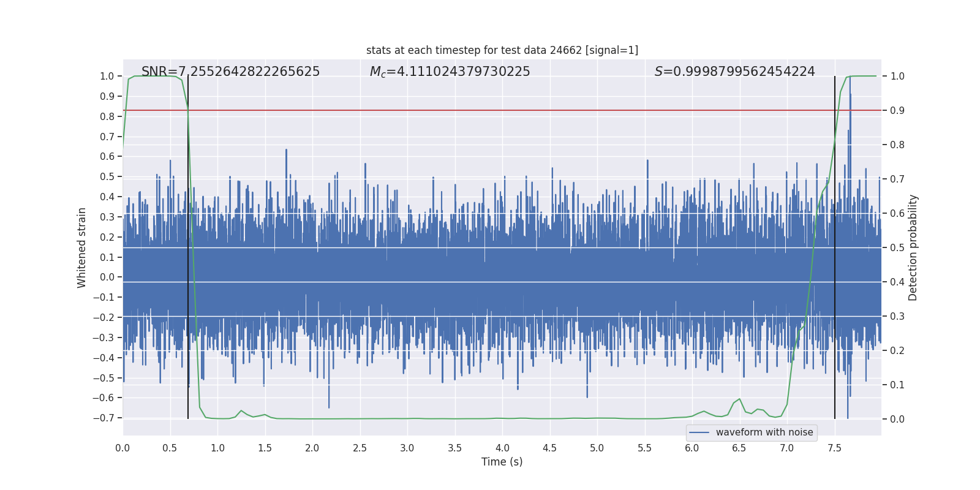Click the x-axis tick label 7.5
The width and height of the screenshot is (980, 490).
point(834,448)
